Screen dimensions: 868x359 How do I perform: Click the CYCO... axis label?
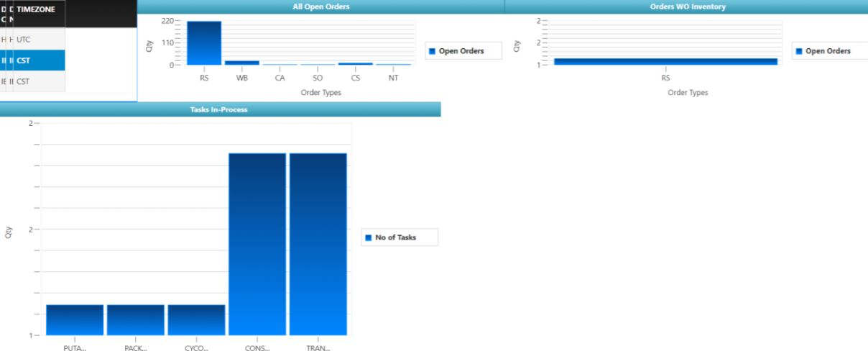tap(196, 348)
